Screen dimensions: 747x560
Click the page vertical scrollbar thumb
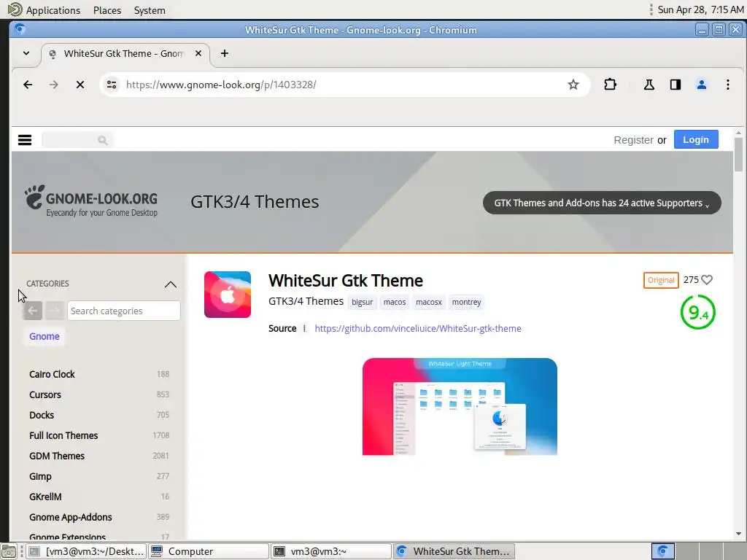(x=738, y=155)
